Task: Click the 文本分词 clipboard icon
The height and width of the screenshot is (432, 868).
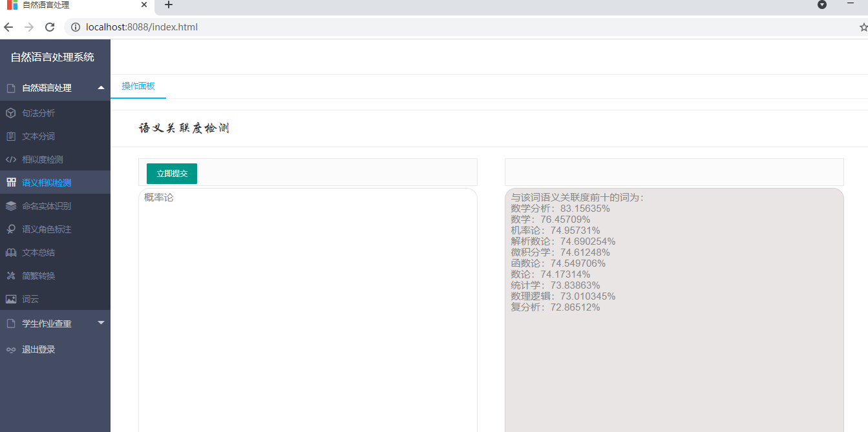Action: point(10,136)
